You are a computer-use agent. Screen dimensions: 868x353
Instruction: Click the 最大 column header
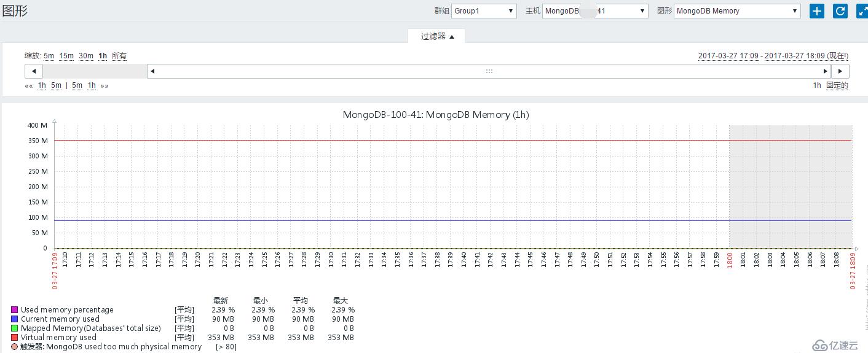point(341,301)
